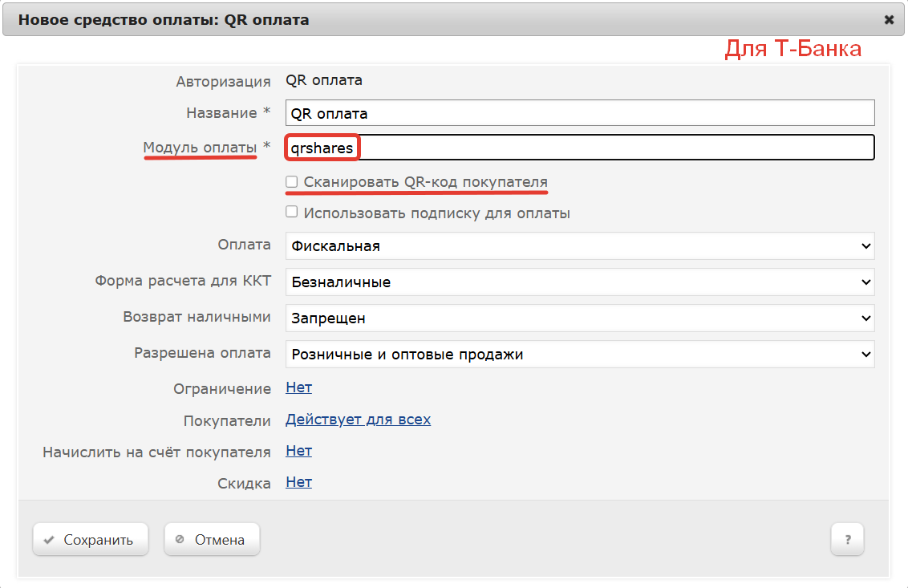Click the Использовать подписку для оплаты label text
The image size is (908, 588).
click(x=436, y=213)
